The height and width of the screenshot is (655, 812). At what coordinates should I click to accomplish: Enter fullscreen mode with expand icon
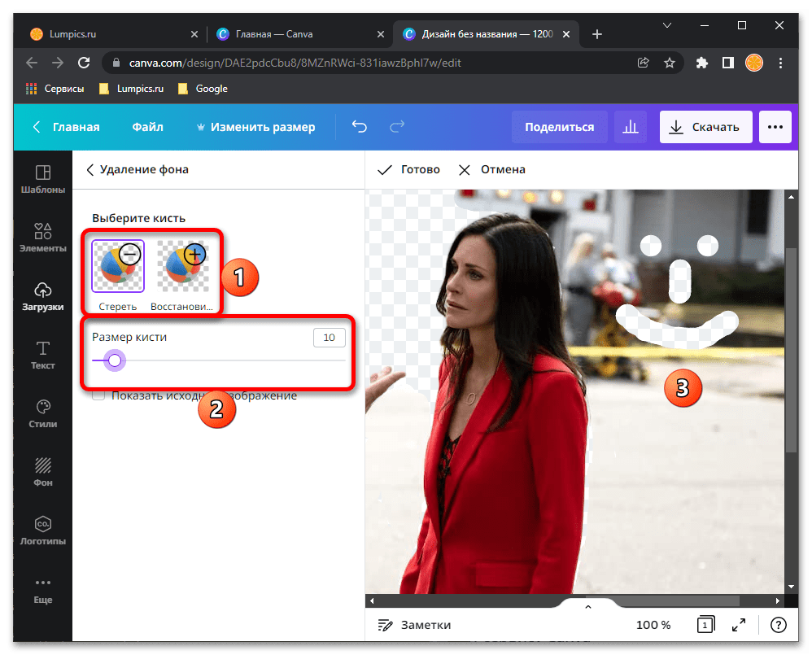pos(739,625)
